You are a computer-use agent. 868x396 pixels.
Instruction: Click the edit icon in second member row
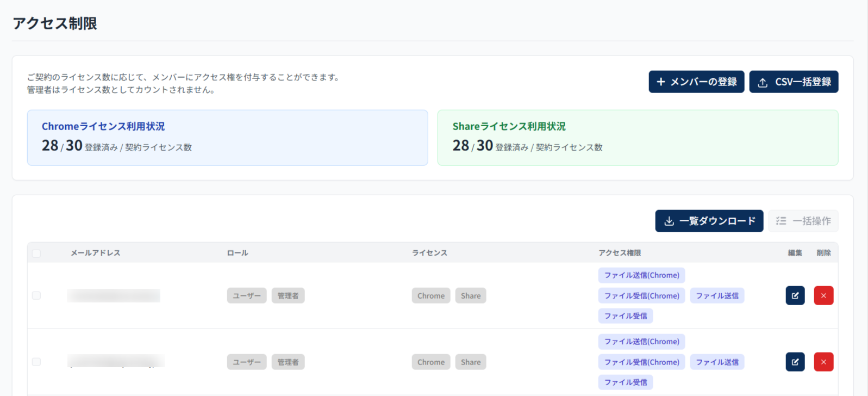click(x=795, y=362)
